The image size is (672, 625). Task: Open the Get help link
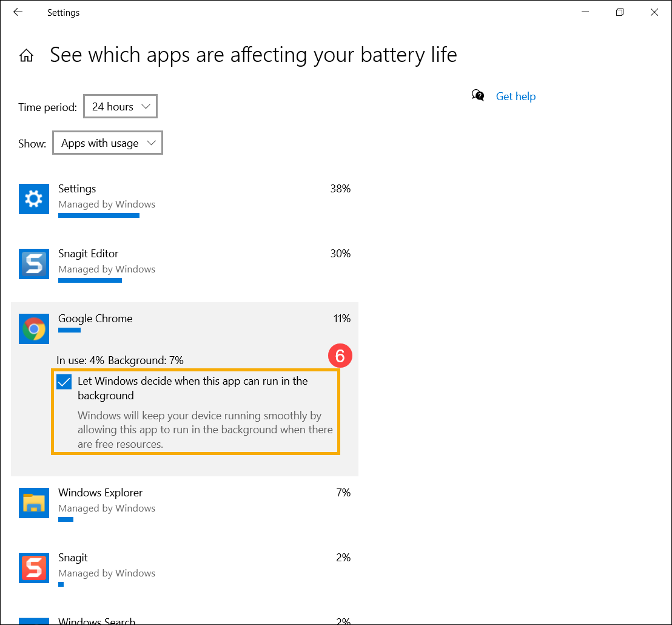pos(516,96)
